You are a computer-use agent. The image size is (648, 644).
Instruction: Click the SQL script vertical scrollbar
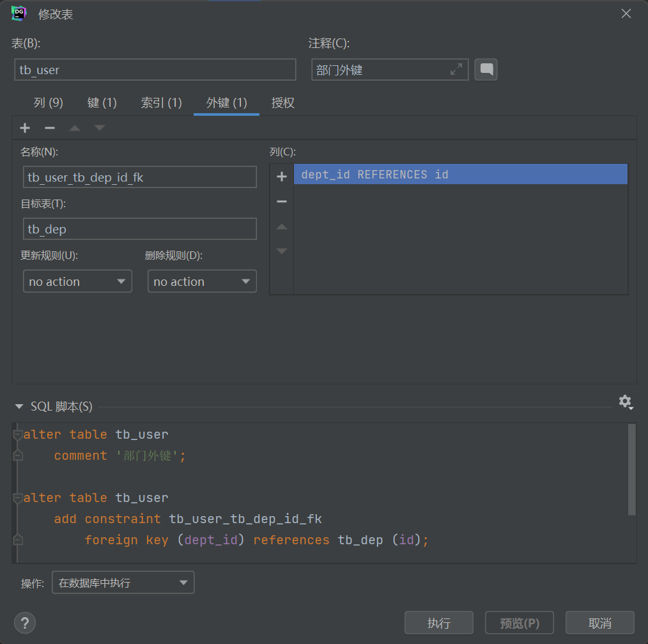[631, 470]
